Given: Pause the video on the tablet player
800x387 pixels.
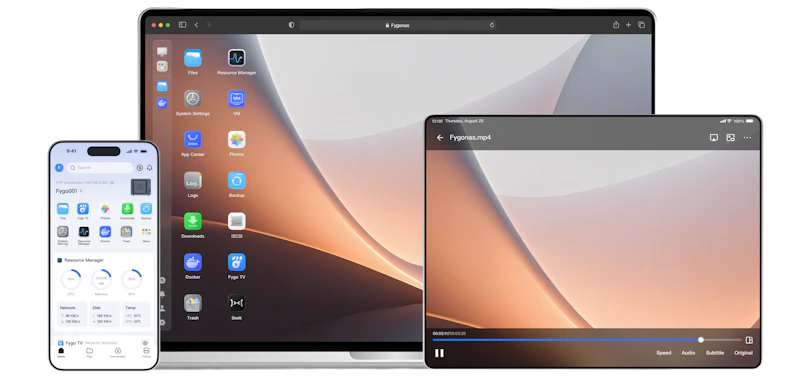Looking at the screenshot, I should [x=439, y=353].
